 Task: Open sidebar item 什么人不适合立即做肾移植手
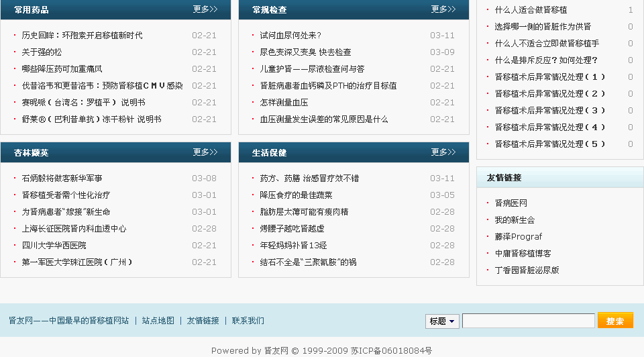pyautogui.click(x=547, y=44)
